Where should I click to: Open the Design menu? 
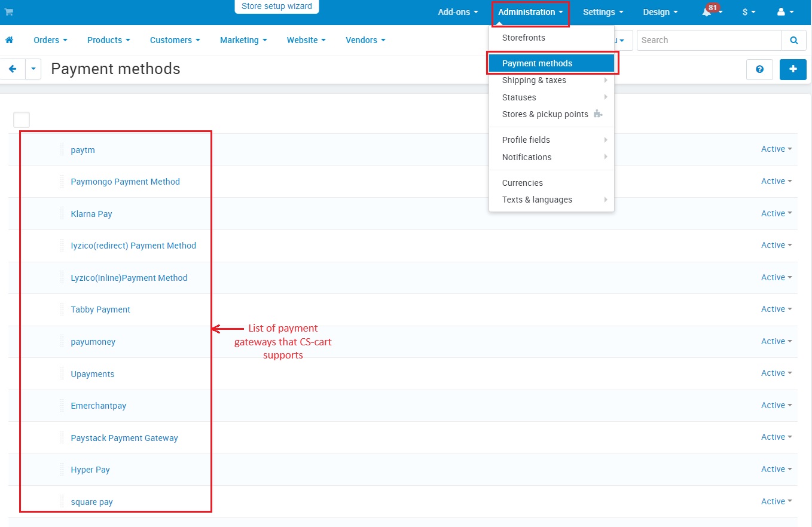[661, 12]
